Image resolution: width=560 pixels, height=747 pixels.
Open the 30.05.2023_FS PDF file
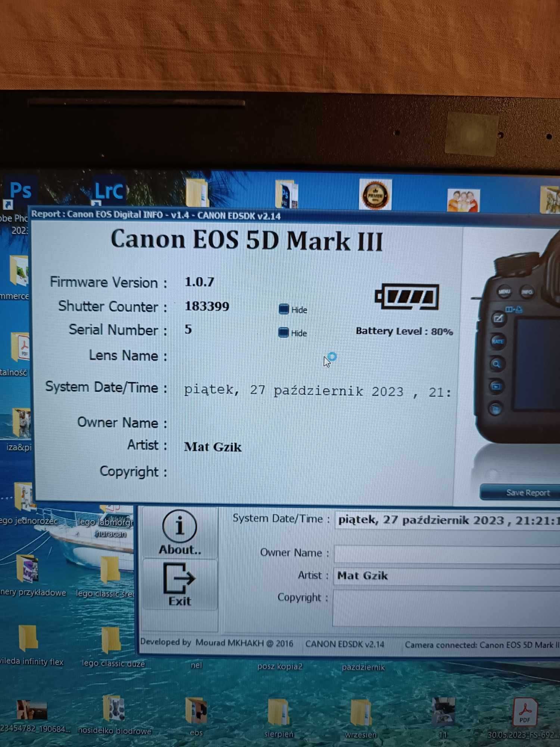524,717
